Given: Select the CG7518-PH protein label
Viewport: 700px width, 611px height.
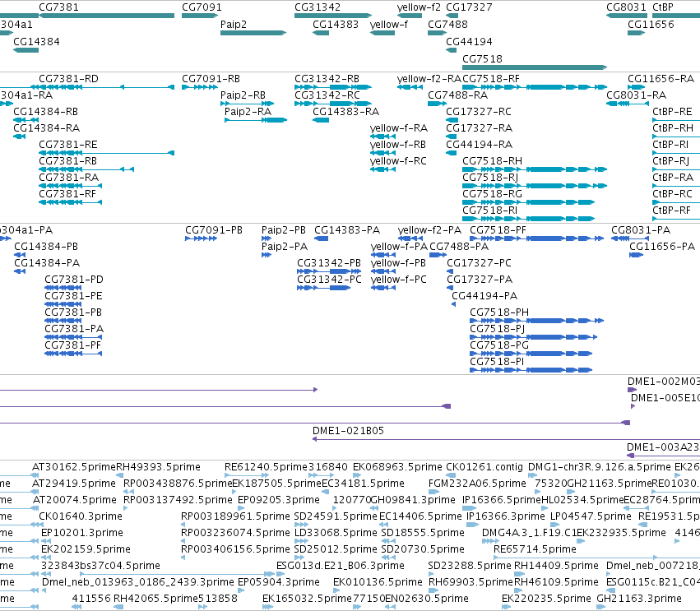Looking at the screenshot, I should 499,312.
